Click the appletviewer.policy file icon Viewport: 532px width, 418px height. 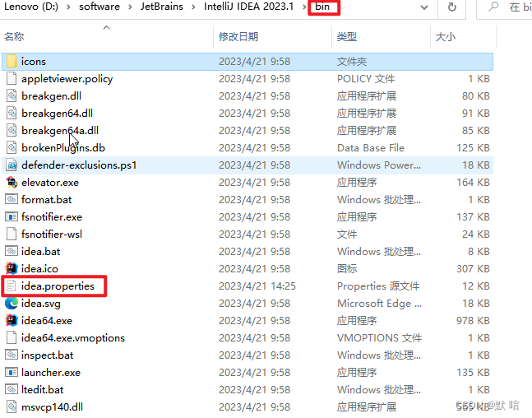click(x=12, y=79)
